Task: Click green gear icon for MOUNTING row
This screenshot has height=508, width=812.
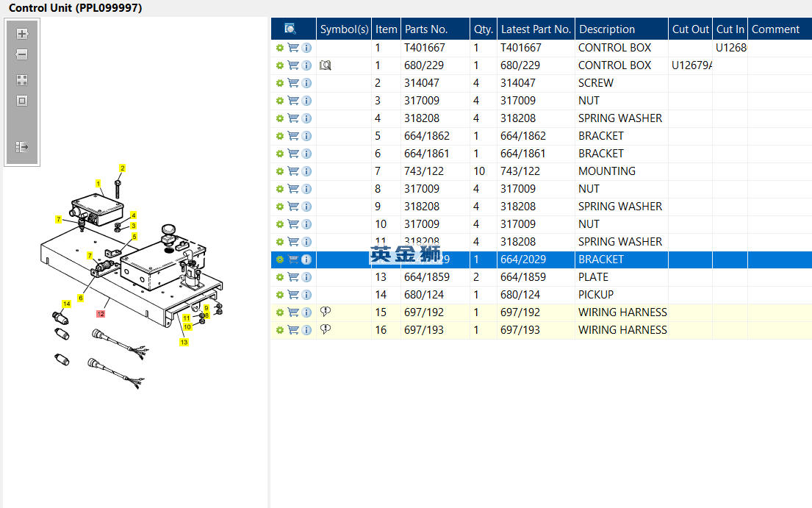Action: click(280, 171)
